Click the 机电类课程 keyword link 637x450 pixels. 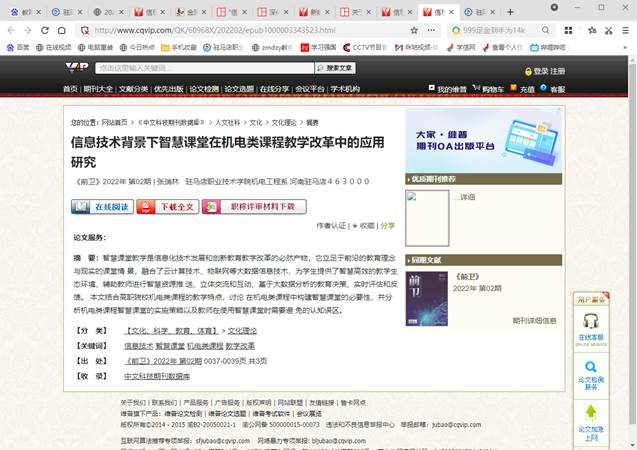click(x=205, y=346)
